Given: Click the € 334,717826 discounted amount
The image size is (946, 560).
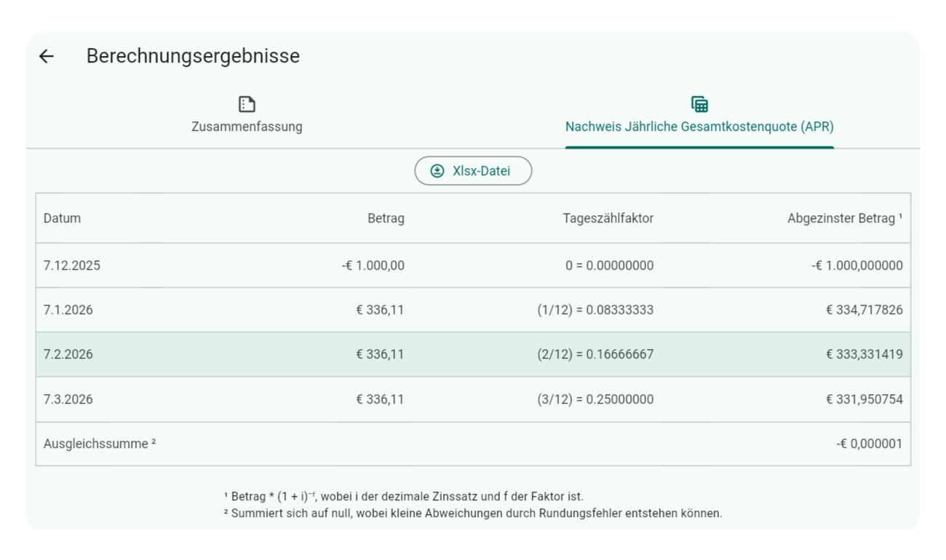Looking at the screenshot, I should 864,310.
